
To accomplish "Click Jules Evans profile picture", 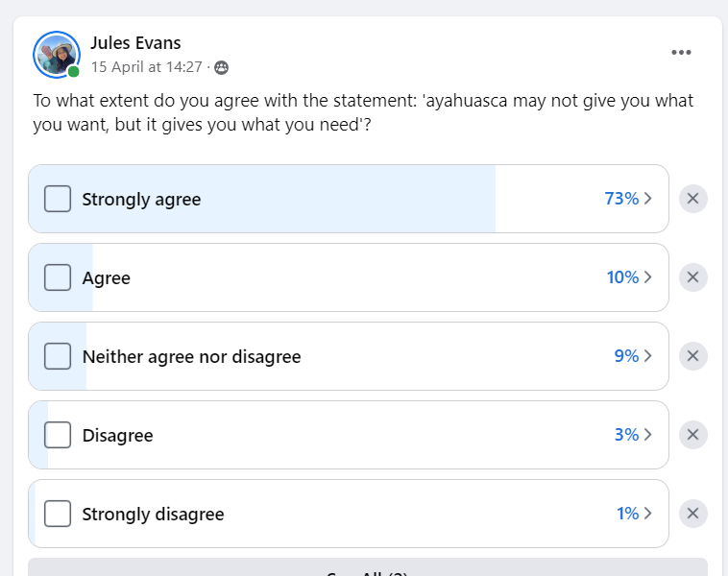I will [57, 55].
